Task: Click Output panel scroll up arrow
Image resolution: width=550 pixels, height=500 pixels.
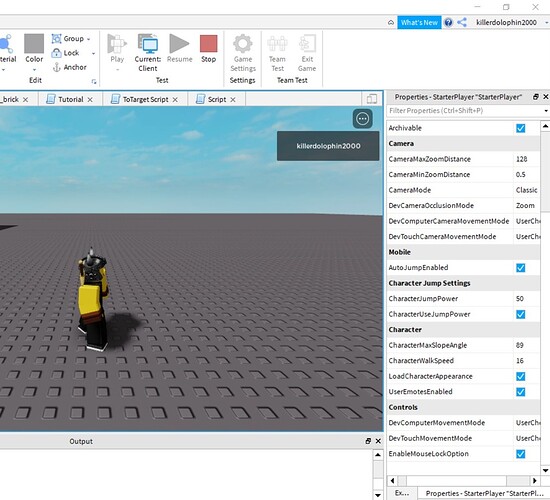Action: point(378,455)
